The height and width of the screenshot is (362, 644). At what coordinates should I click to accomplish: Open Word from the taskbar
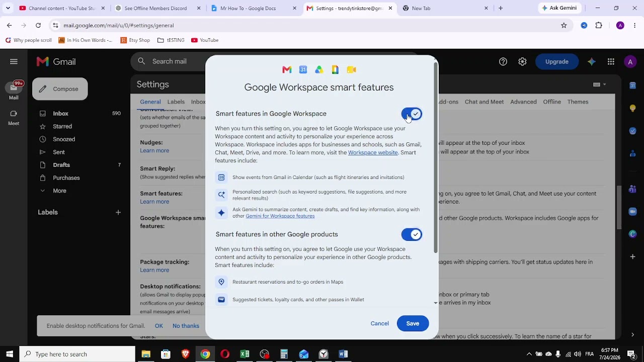(x=343, y=354)
